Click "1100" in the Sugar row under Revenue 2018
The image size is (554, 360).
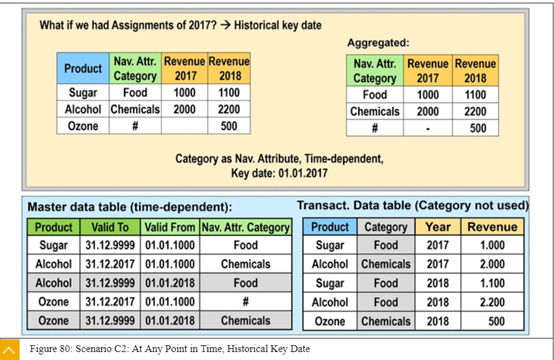(x=229, y=93)
